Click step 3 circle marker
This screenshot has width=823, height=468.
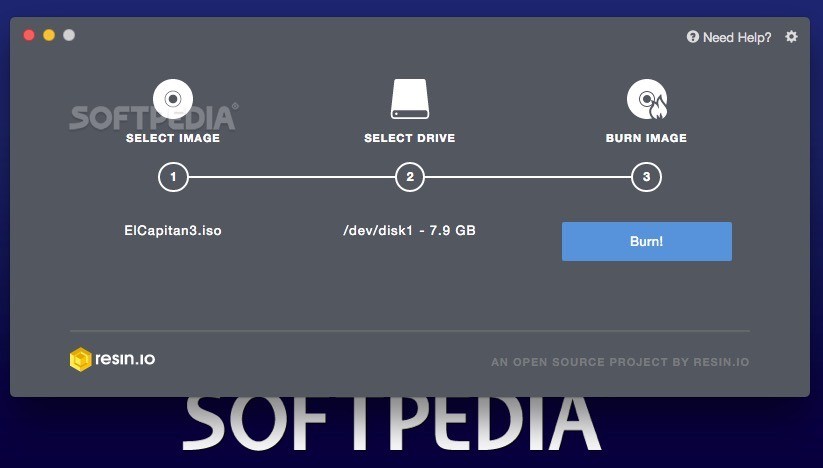(646, 178)
